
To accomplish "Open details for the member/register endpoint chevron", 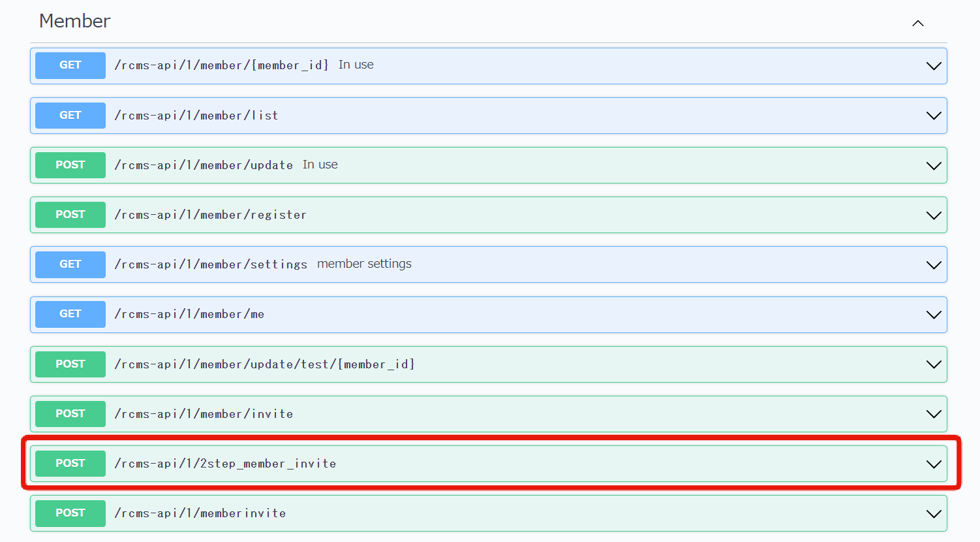I will coord(934,215).
